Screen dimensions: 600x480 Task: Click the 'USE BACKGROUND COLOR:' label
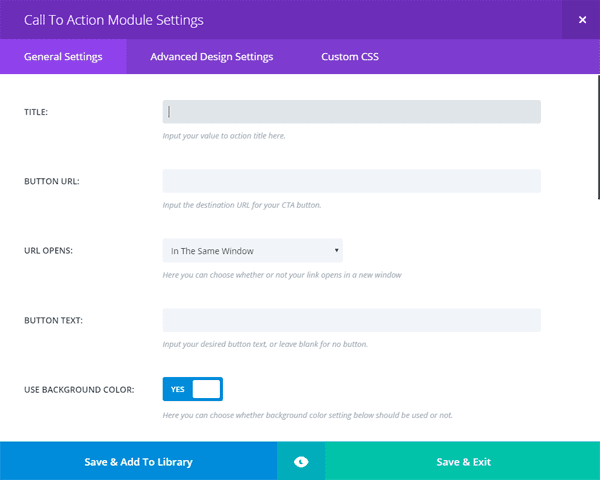tap(79, 390)
